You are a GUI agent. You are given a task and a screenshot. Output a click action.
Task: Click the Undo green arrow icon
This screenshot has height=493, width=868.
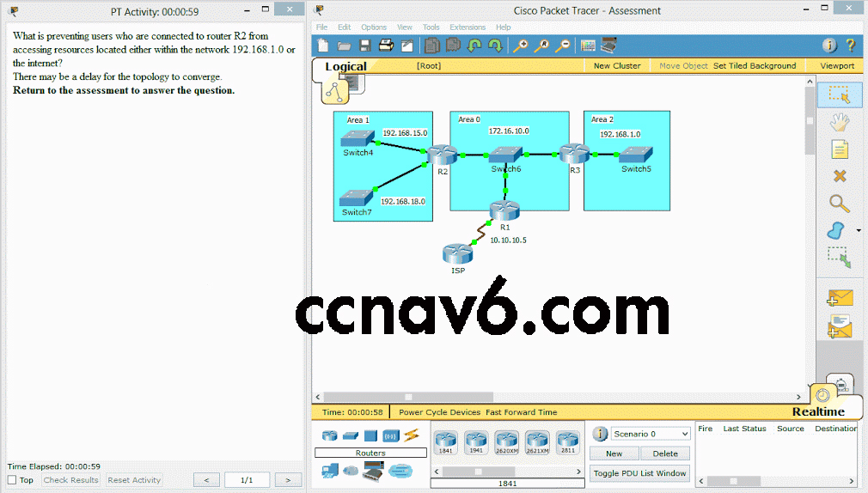(474, 46)
